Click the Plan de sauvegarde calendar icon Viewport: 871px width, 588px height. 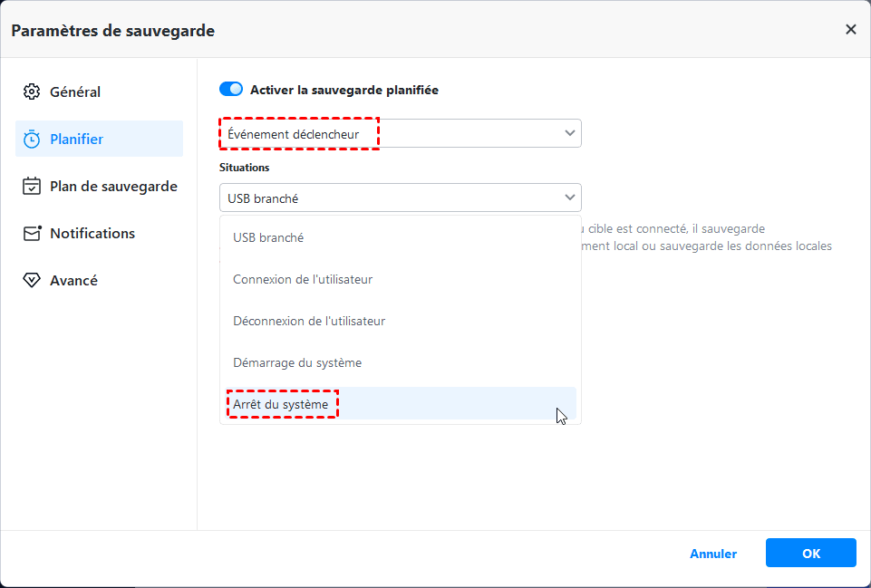[x=32, y=187]
